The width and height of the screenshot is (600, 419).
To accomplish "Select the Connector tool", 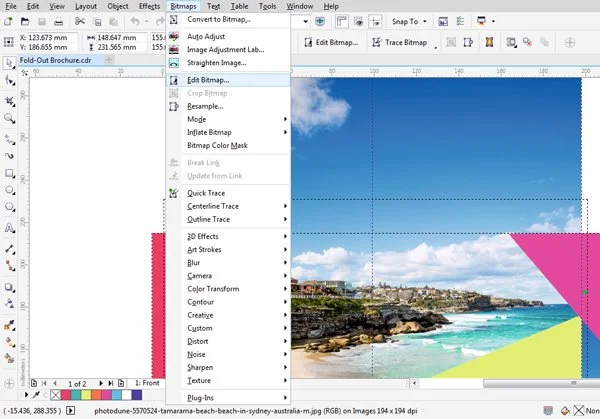I will coord(9,265).
